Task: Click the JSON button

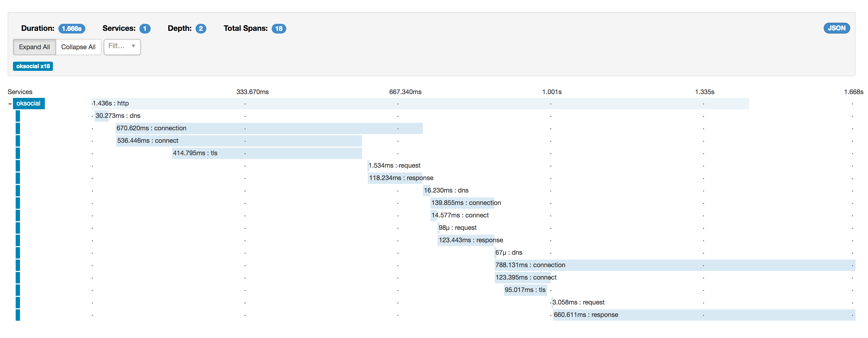Action: [836, 28]
